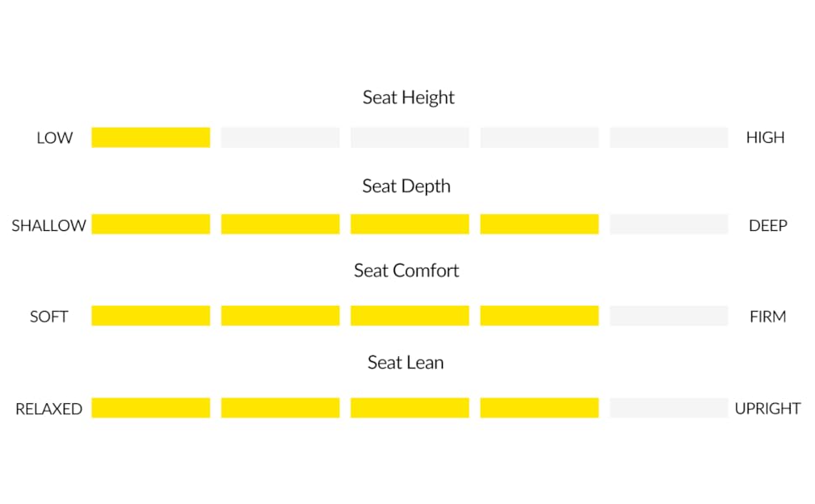Click the Seat Depth heading
Image resolution: width=815 pixels, height=504 pixels.
[407, 186]
